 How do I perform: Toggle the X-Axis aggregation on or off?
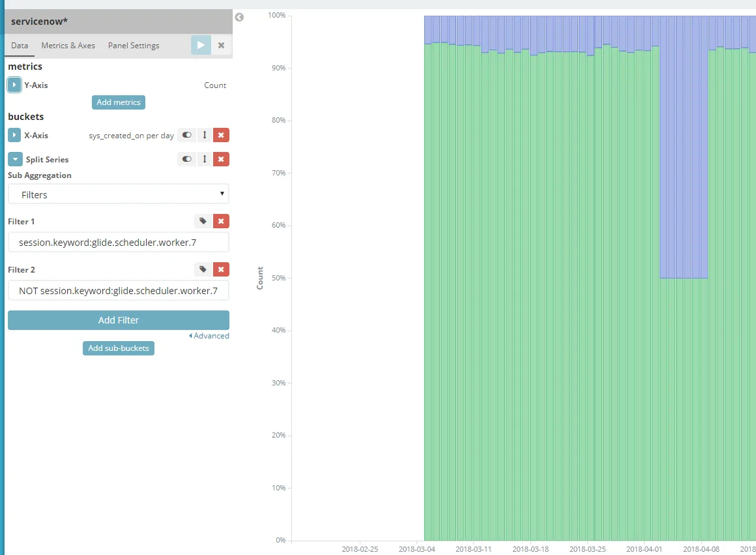(186, 135)
